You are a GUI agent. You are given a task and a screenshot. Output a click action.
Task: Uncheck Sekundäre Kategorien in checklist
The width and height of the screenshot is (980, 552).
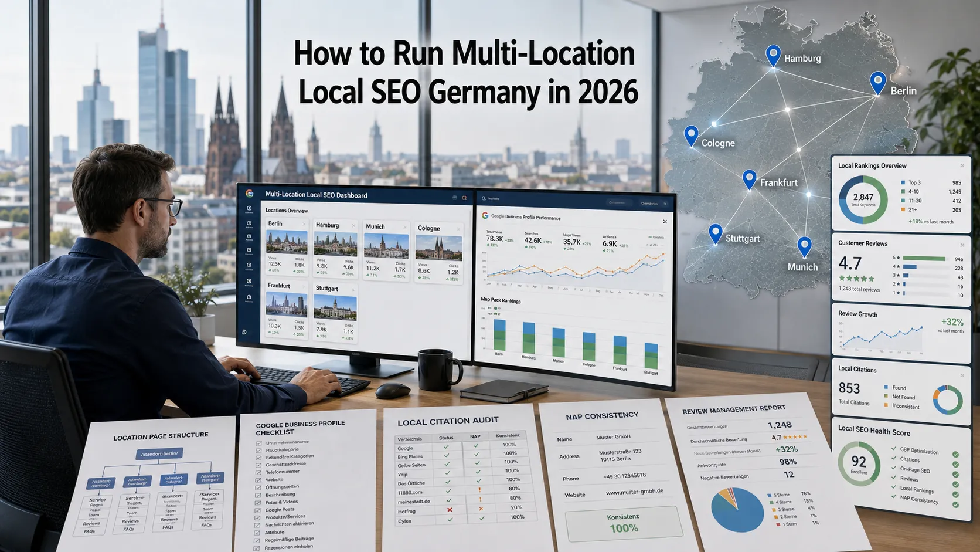coord(258,458)
